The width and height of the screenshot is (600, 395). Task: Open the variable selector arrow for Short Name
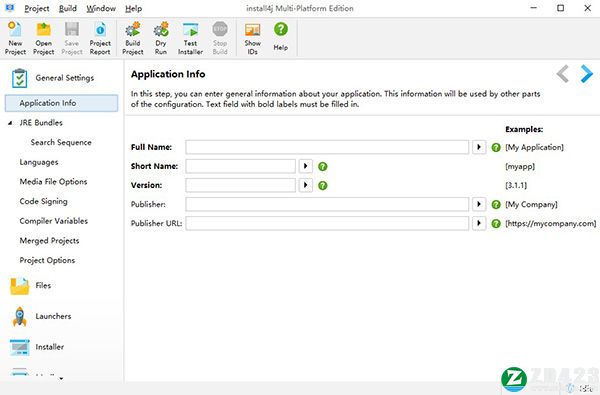point(305,166)
